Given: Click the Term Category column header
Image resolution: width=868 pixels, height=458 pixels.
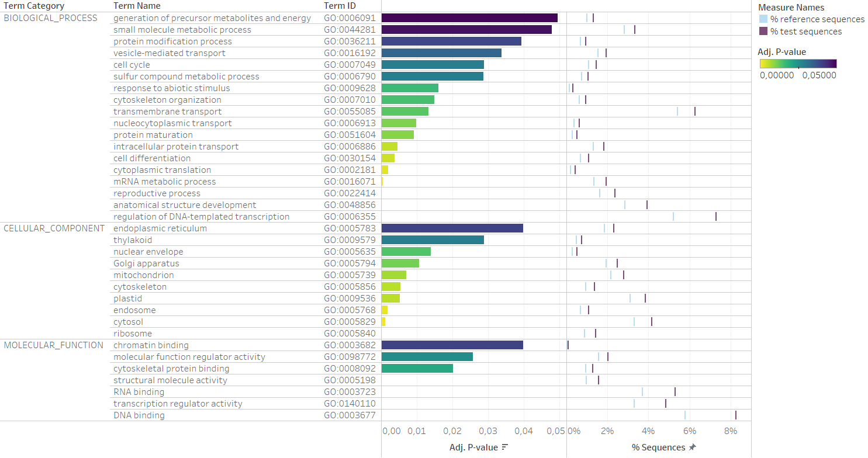Looking at the screenshot, I should pos(34,6).
